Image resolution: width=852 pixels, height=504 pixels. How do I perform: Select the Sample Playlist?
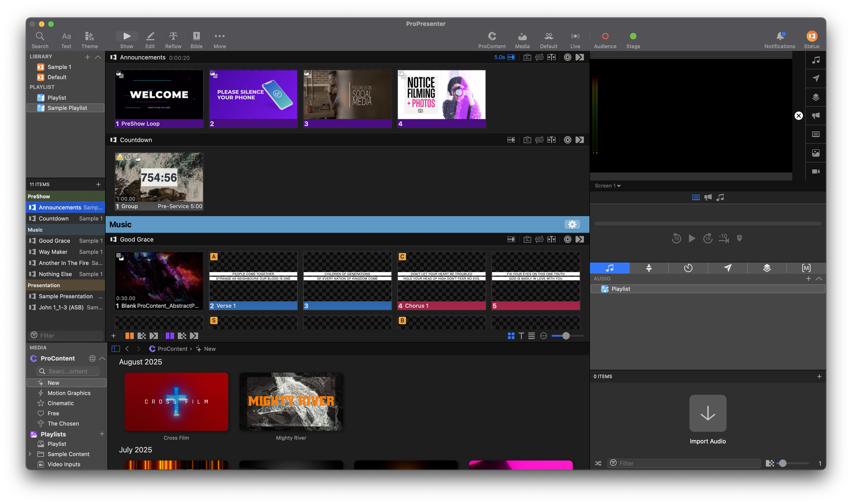tap(66, 108)
